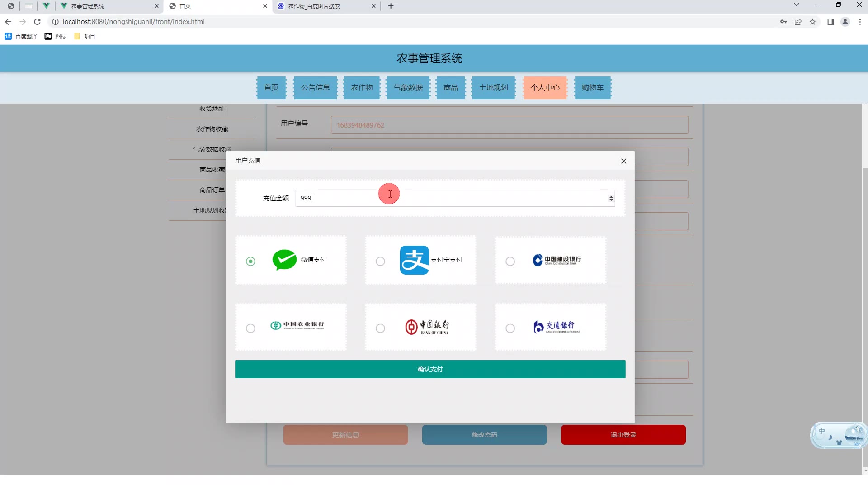Click the floating input method widget
The height and width of the screenshot is (485, 868).
click(839, 435)
